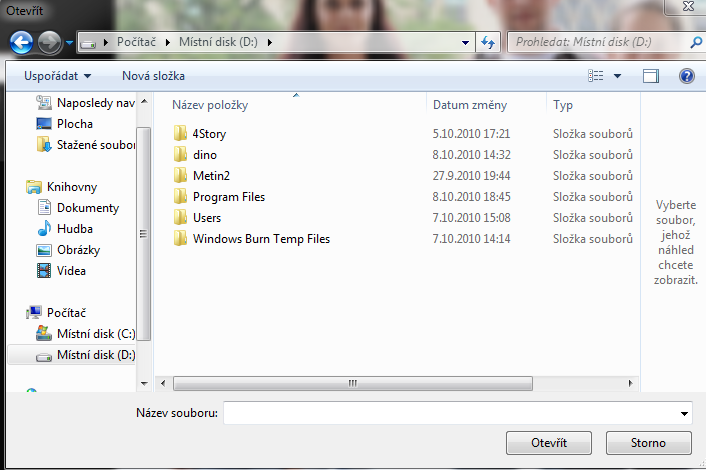Click the Otevřít button
This screenshot has height=470, width=706.
549,443
